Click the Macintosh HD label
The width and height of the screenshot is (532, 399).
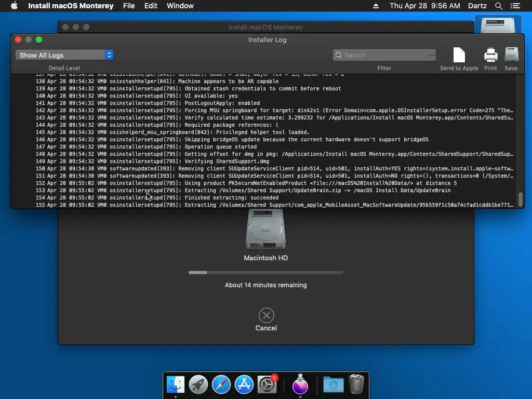pyautogui.click(x=265, y=258)
